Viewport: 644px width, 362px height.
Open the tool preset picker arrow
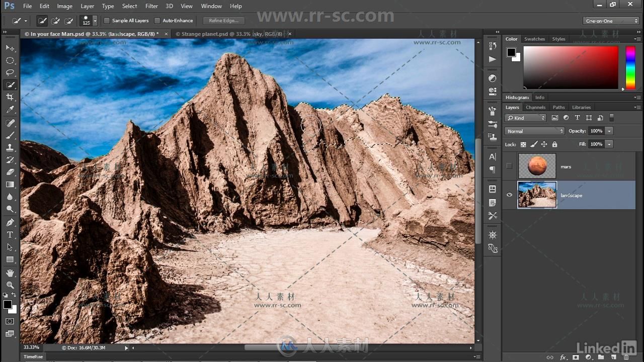pos(26,21)
